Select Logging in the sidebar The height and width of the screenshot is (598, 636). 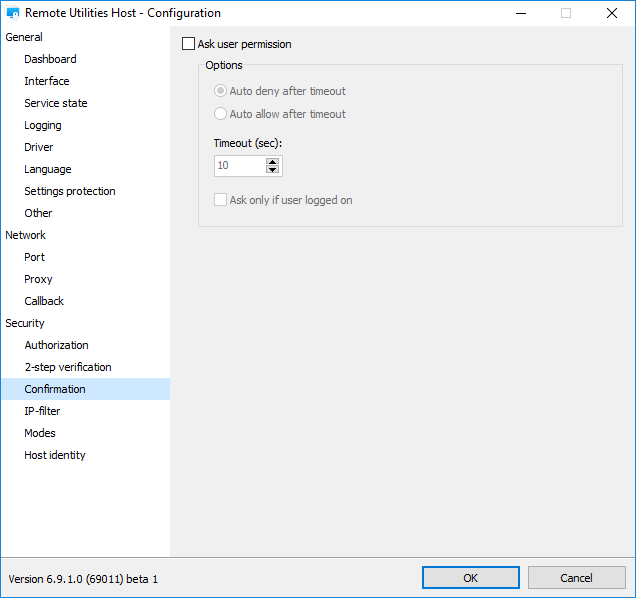(x=43, y=125)
